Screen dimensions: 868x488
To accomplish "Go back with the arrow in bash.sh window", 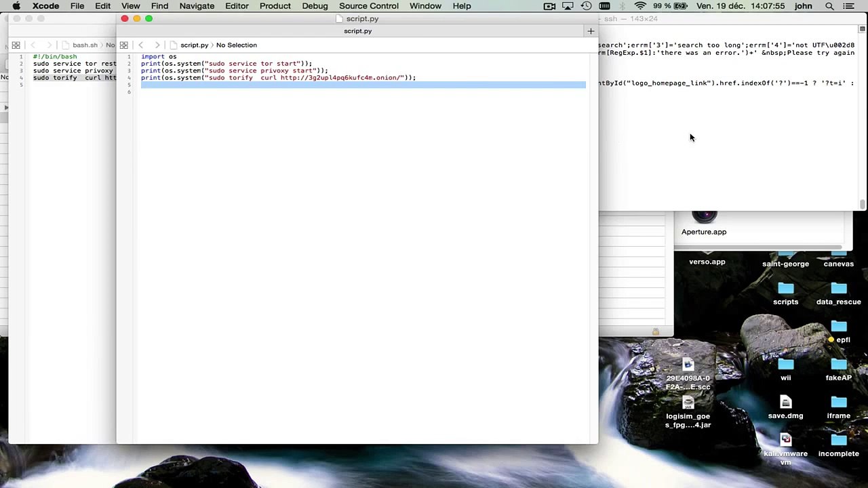I will coord(33,45).
